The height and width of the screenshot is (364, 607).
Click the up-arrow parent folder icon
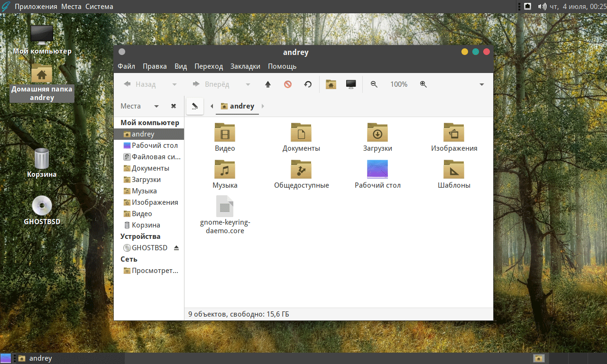pyautogui.click(x=268, y=84)
